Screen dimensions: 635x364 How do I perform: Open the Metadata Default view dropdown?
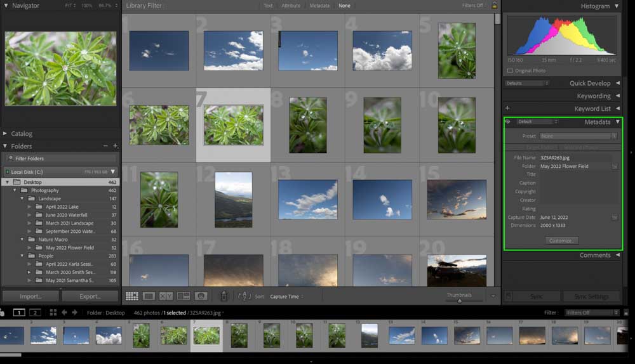537,121
